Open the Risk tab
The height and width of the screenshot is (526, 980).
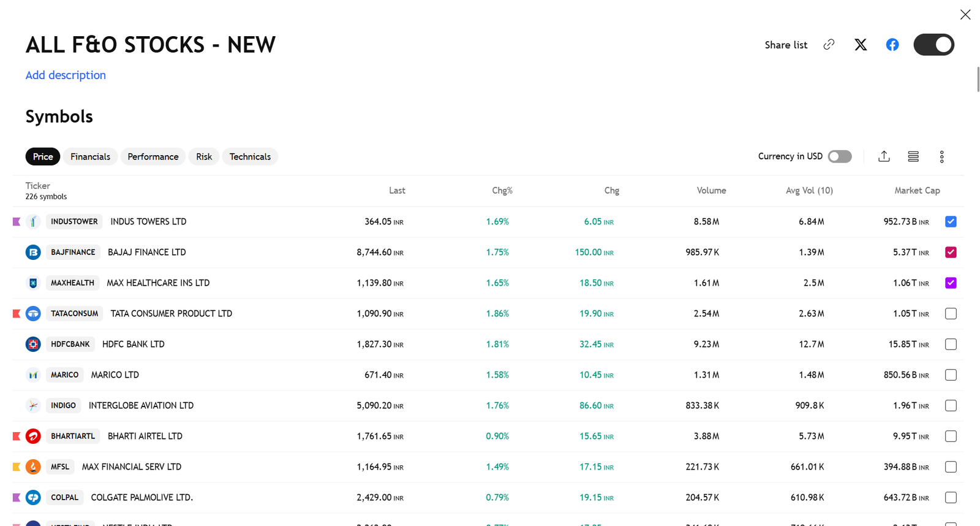click(x=204, y=156)
